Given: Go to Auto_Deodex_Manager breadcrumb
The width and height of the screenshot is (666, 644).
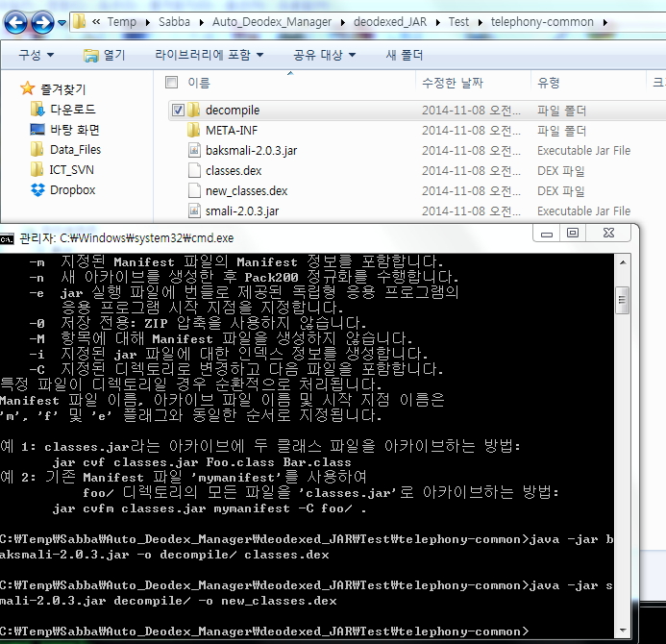Looking at the screenshot, I should 272,22.
